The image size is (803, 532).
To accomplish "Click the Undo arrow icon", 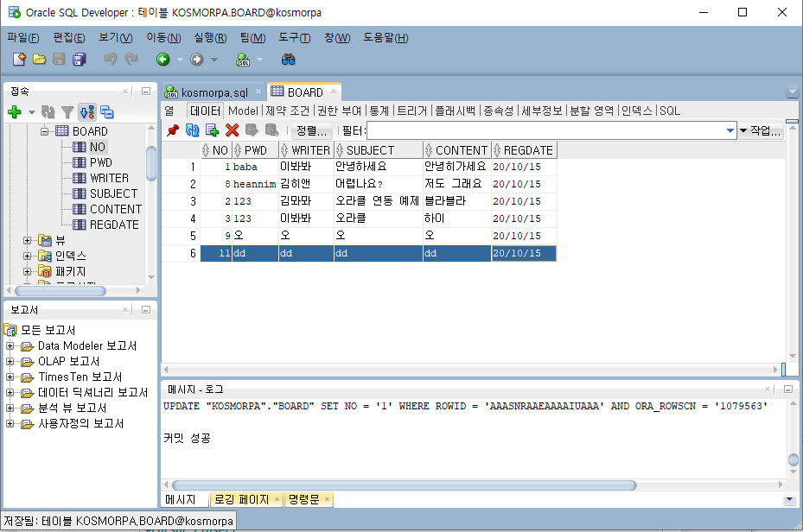I will pos(111,60).
